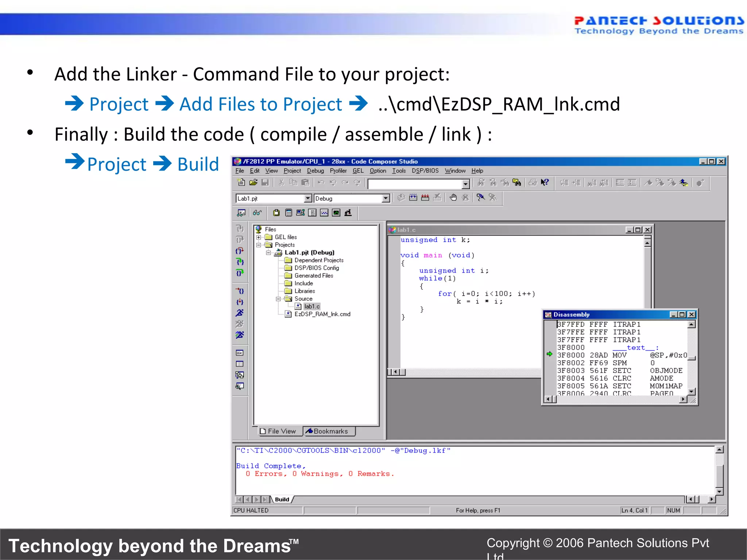This screenshot has width=747, height=560.
Task: Click the Open file folder icon
Action: pos(253,182)
